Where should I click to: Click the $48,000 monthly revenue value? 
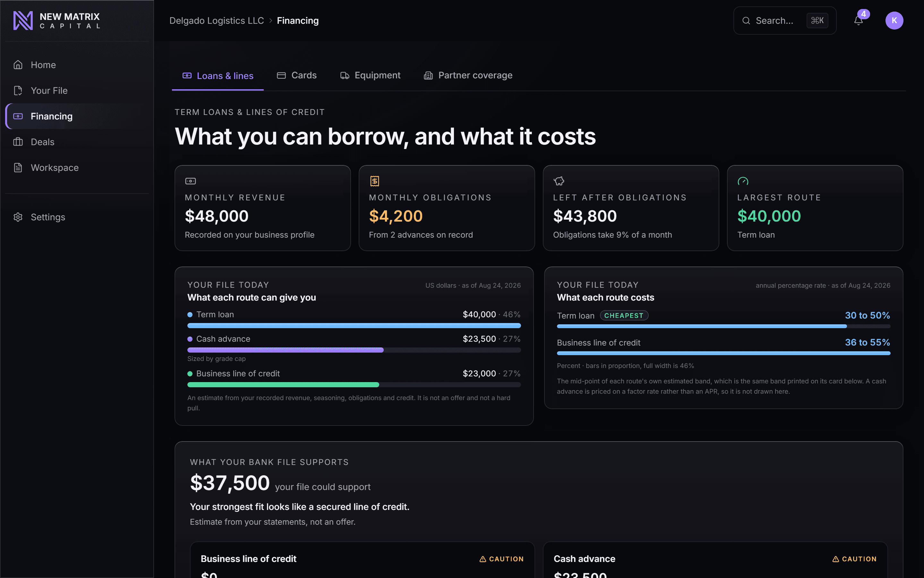coord(217,216)
